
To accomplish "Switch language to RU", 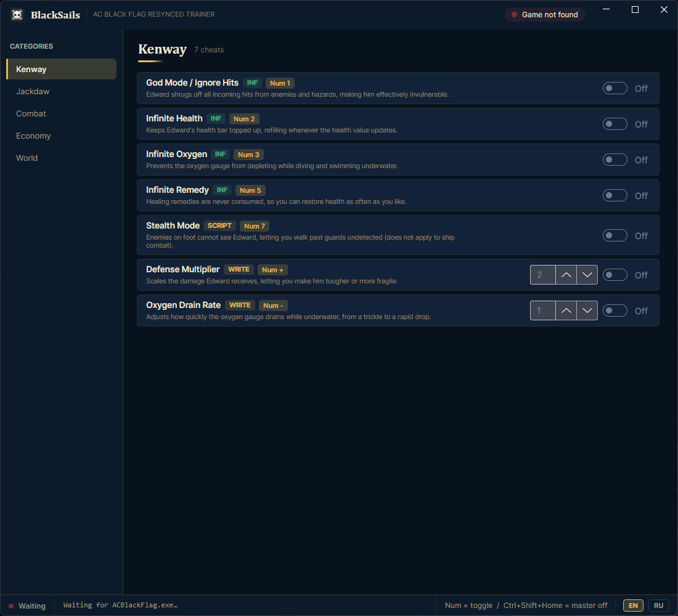I will pos(658,605).
